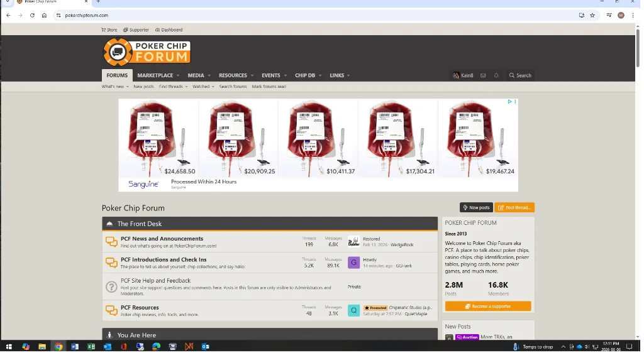The height and width of the screenshot is (353, 644).
Task: Open New posts in the sub-navigation
Action: pos(144,87)
